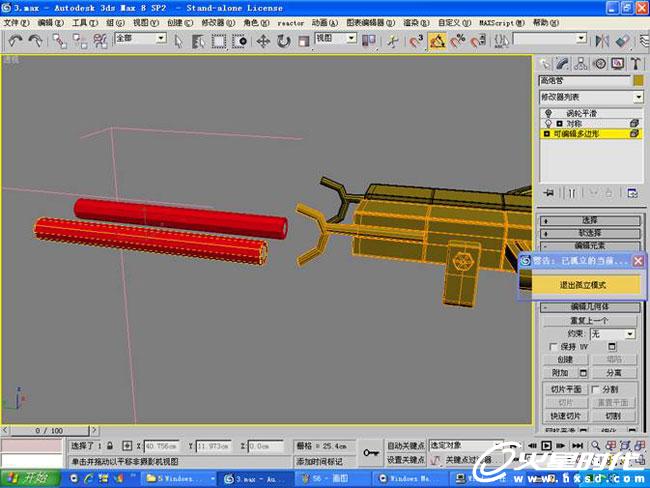Toggle Show End Result icon
650x488 pixels.
572,193
